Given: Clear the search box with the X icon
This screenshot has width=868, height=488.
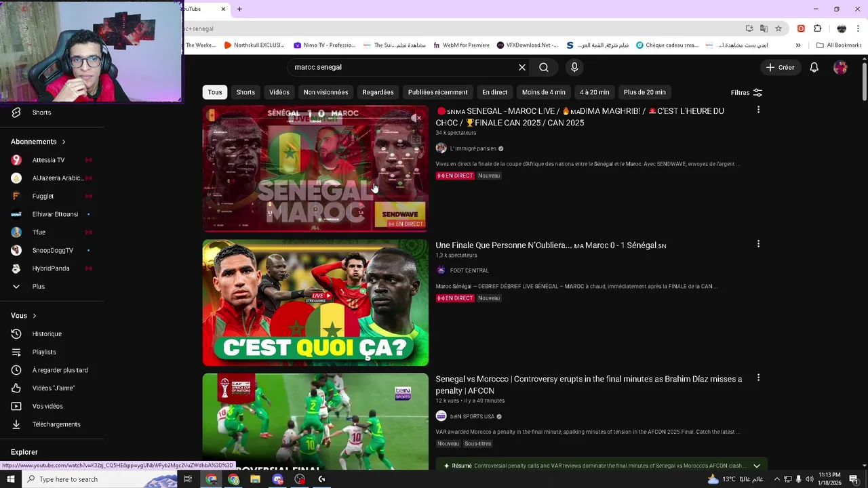Looking at the screenshot, I should (x=522, y=67).
